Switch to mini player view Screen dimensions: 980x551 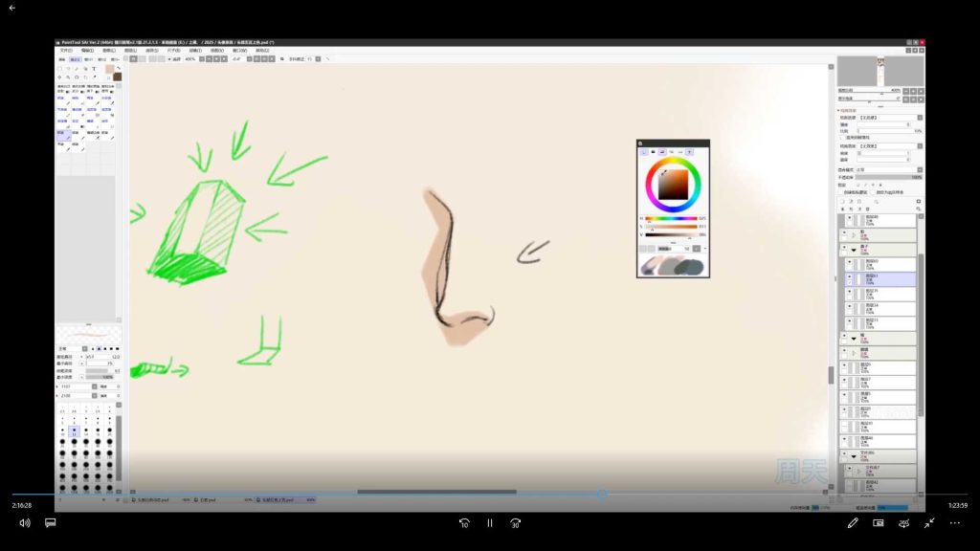tap(878, 523)
